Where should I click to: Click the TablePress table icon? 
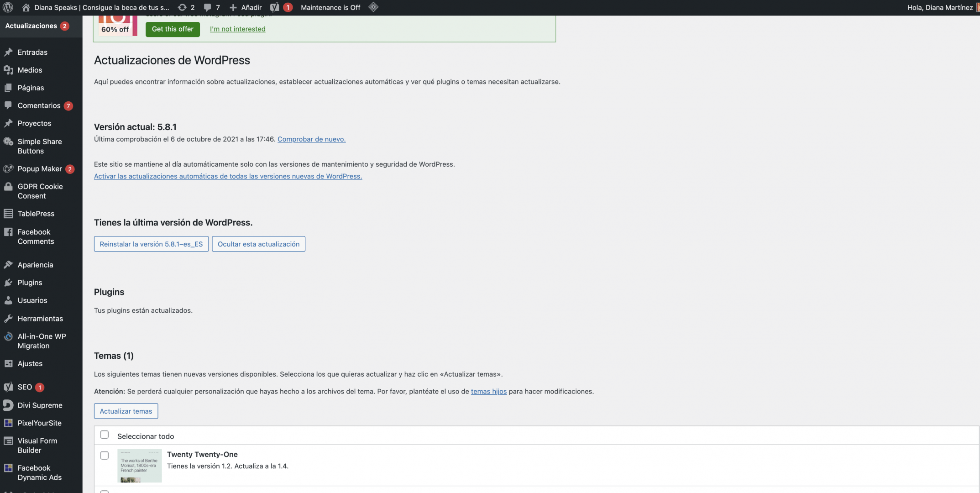(8, 214)
